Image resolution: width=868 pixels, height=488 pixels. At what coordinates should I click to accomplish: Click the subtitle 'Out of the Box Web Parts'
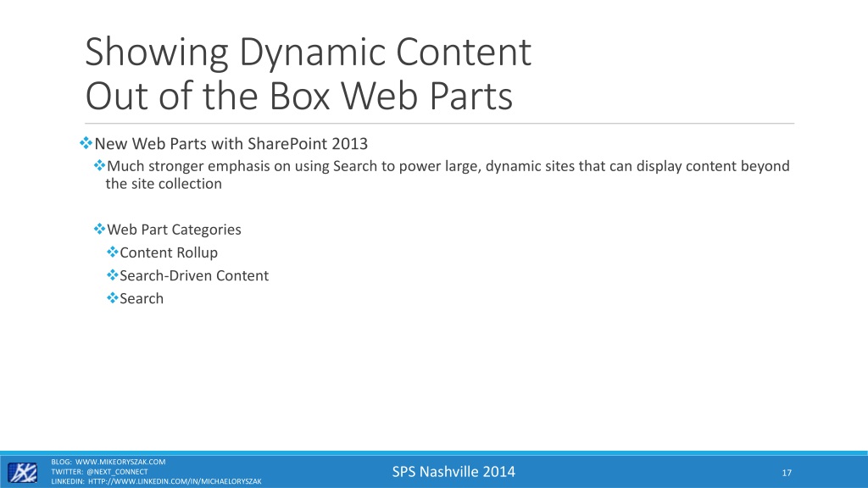[299, 96]
